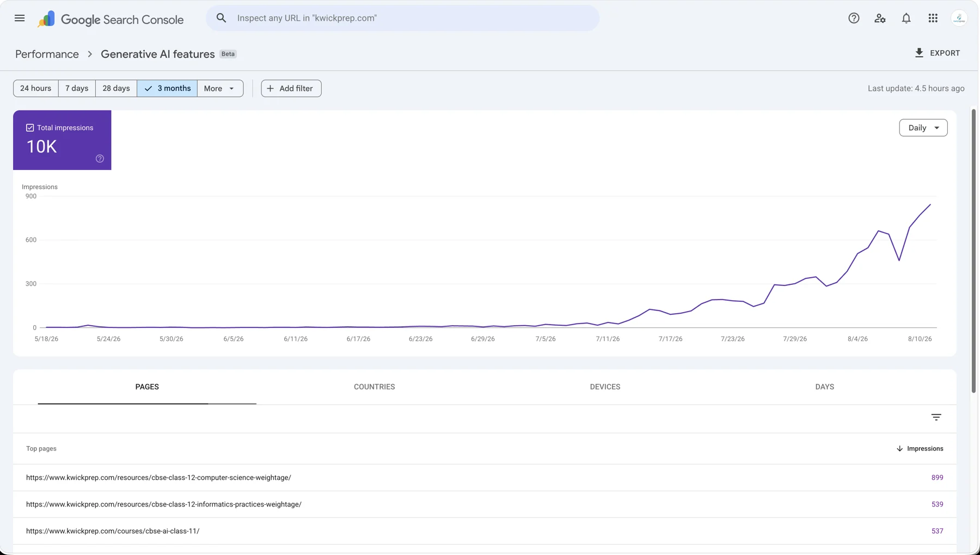Screen dimensions: 980x555
Task: Click the 537 impressions value
Action: point(937,531)
